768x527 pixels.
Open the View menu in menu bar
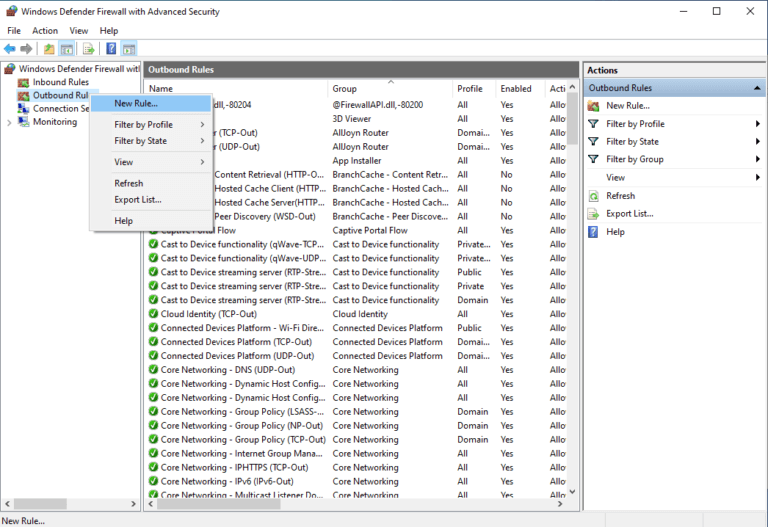coord(78,31)
